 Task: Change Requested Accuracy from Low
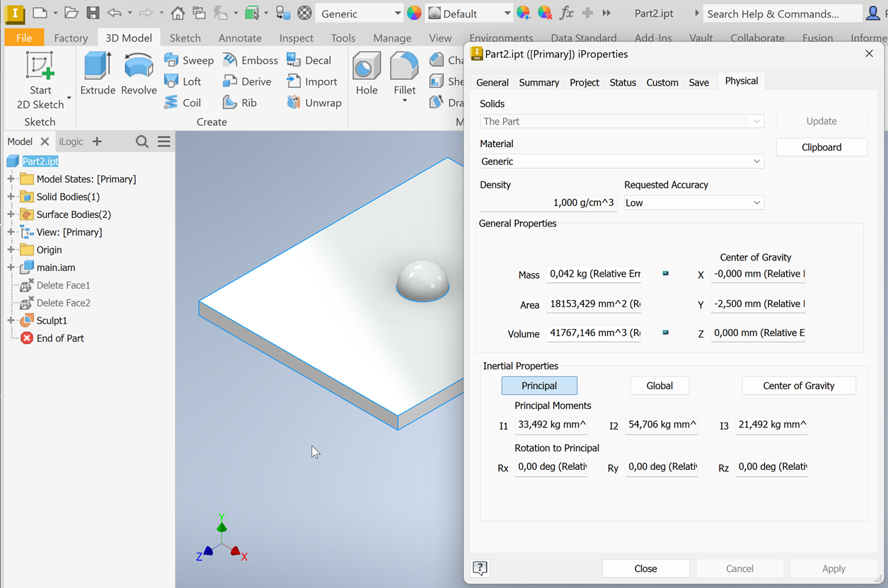pyautogui.click(x=693, y=202)
